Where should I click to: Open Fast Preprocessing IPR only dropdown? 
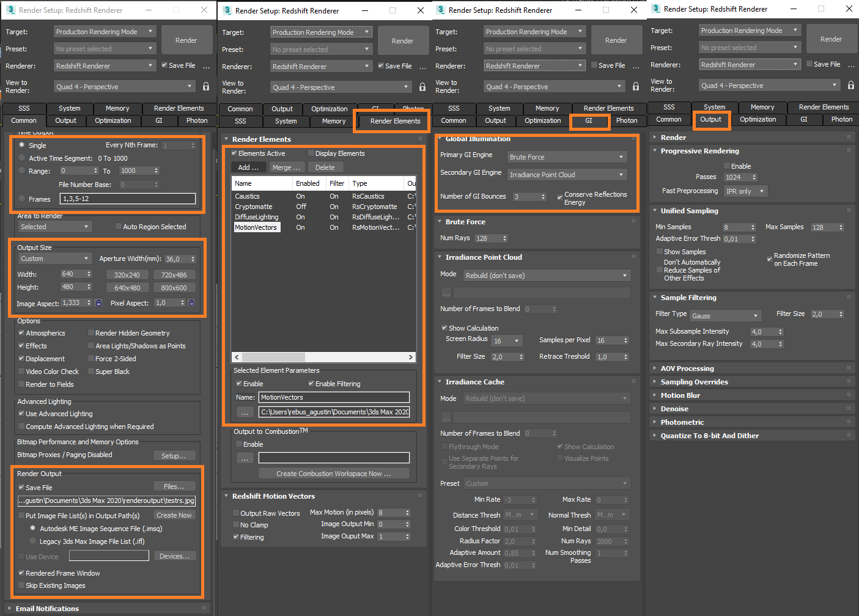click(745, 191)
